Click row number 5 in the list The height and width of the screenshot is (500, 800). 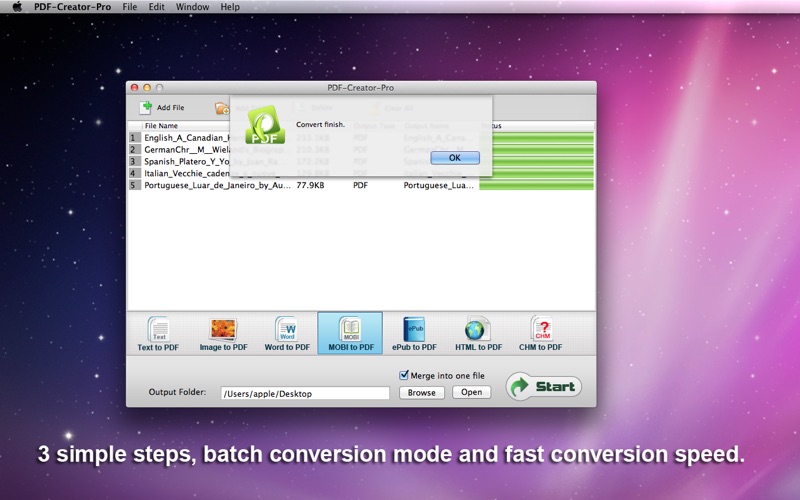(133, 185)
